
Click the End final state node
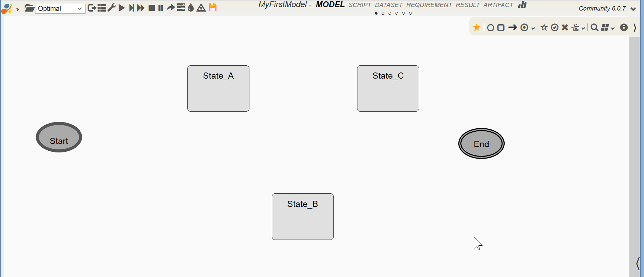481,144
